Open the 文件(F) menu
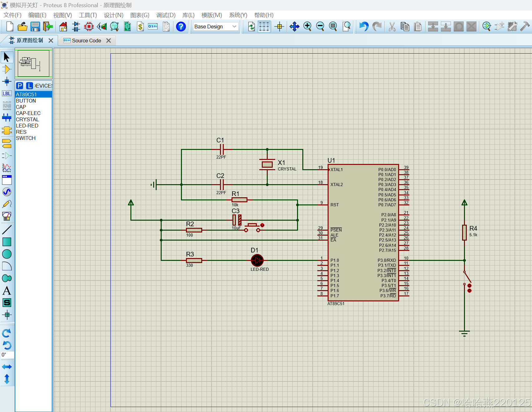Image resolution: width=532 pixels, height=412 pixels. [x=12, y=15]
